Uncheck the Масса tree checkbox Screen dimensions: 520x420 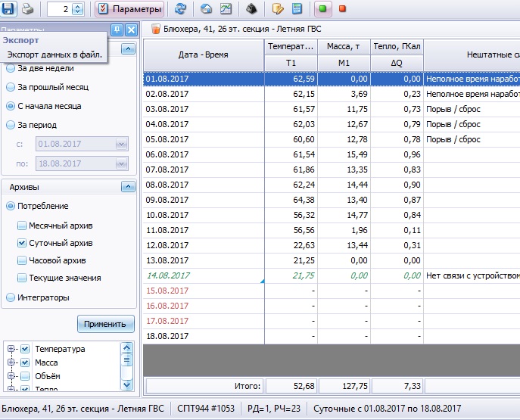pyautogui.click(x=25, y=362)
